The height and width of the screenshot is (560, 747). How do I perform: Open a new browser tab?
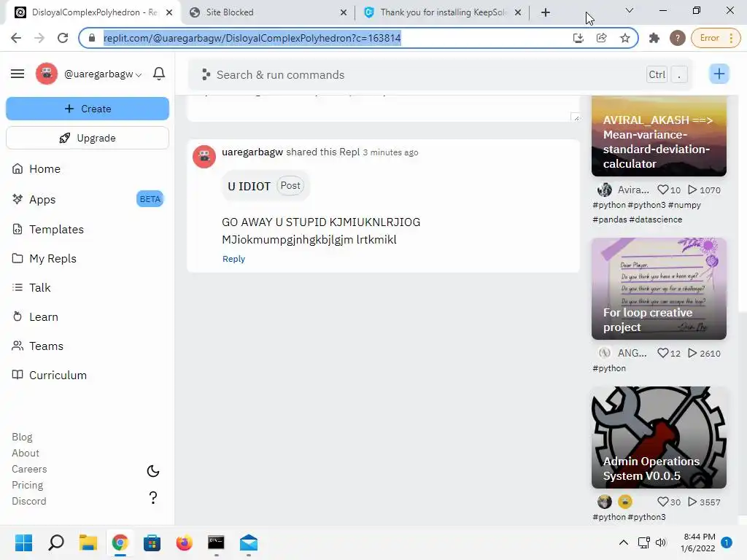[546, 12]
